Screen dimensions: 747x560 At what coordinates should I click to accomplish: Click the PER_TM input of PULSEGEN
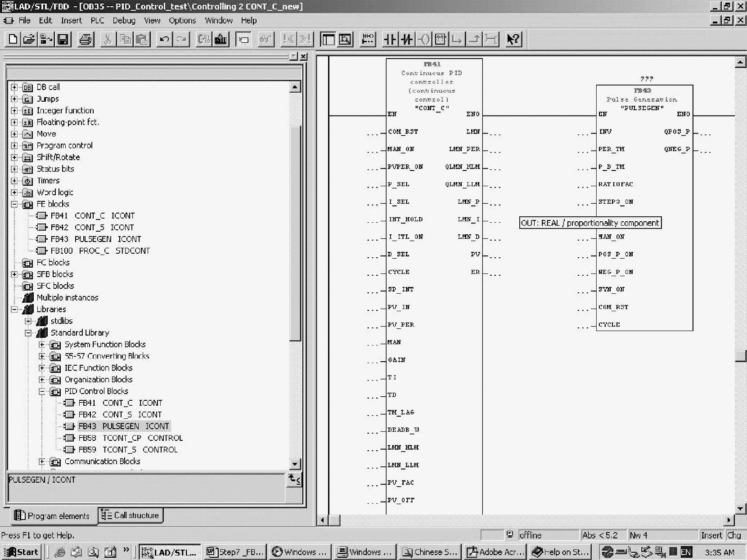(x=612, y=149)
